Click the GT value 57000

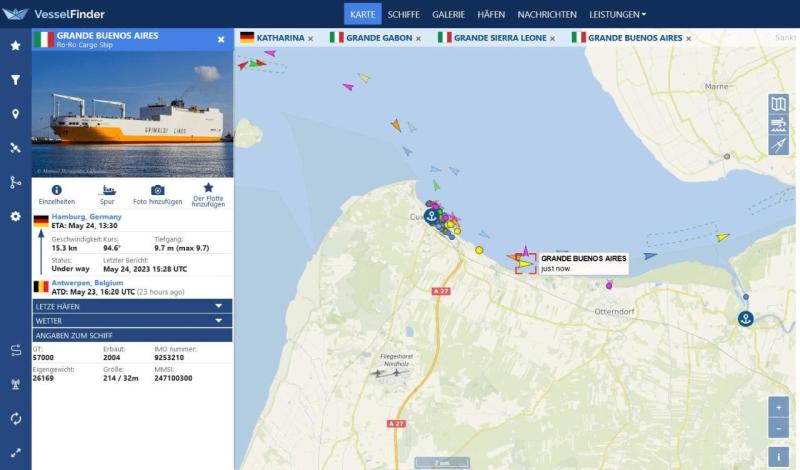coord(43,358)
